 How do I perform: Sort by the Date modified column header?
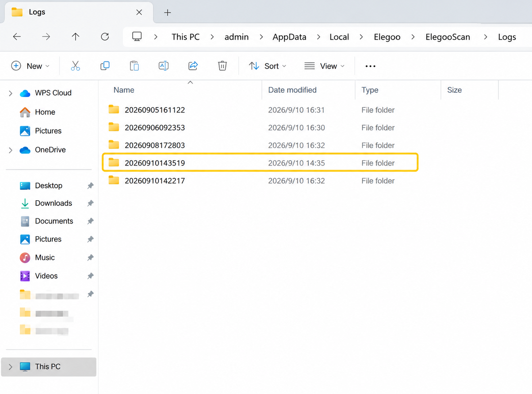pyautogui.click(x=292, y=90)
